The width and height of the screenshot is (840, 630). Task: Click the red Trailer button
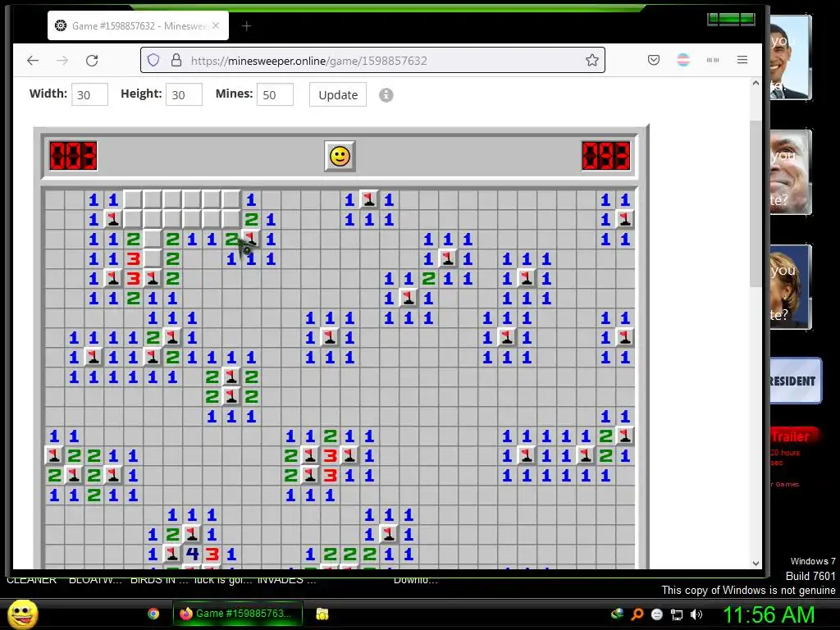pyautogui.click(x=794, y=436)
